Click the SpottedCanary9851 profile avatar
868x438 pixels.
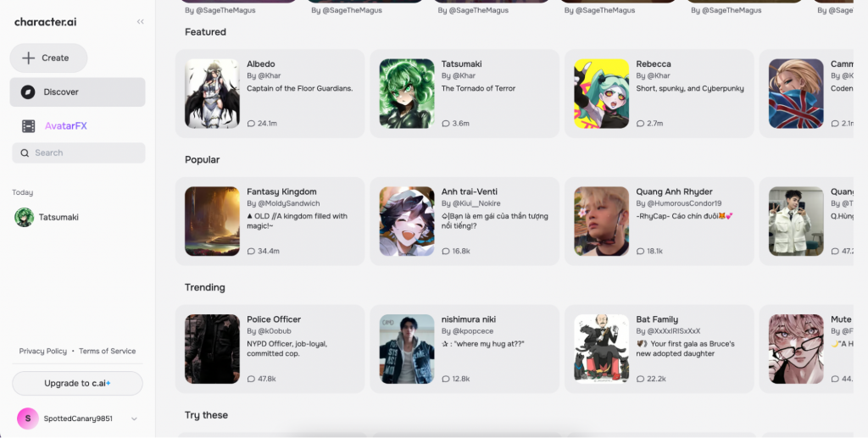(x=28, y=418)
